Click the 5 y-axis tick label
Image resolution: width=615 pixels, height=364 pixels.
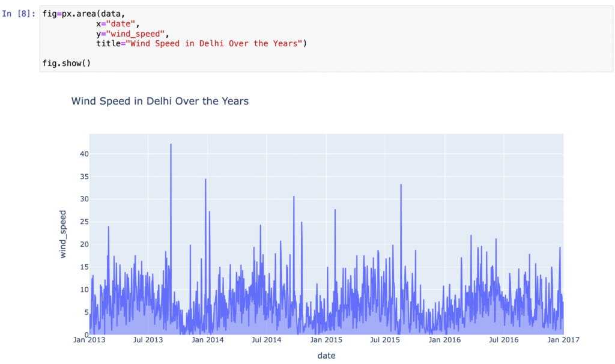(86, 312)
